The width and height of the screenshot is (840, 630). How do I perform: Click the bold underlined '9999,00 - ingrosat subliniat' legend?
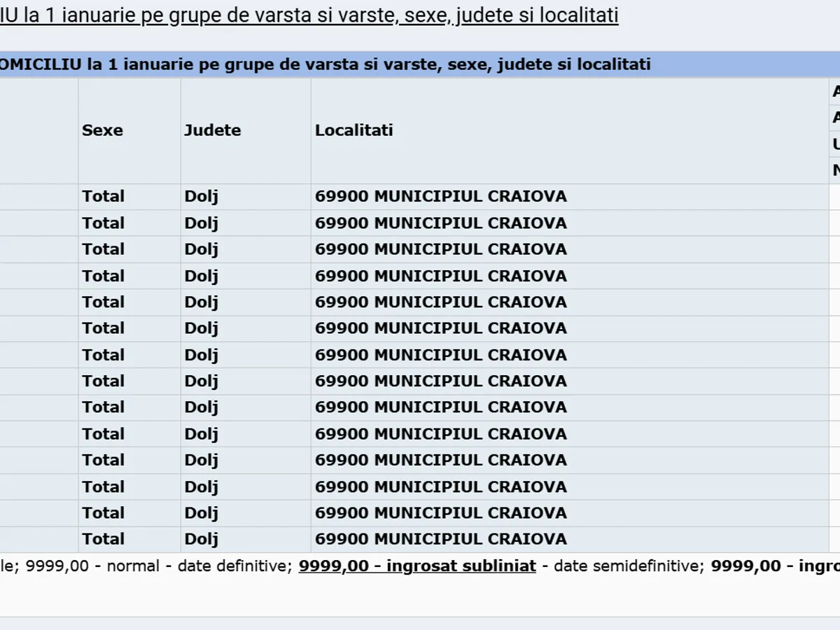pos(417,566)
